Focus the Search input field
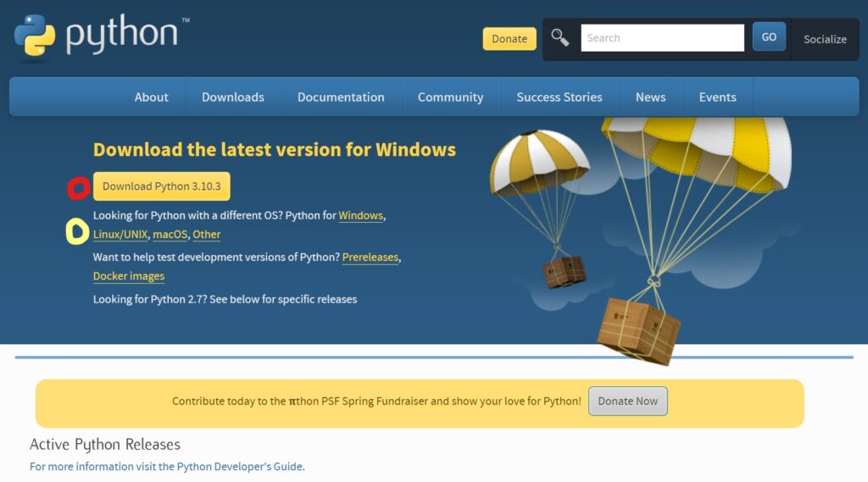Image resolution: width=868 pixels, height=482 pixels. coord(662,37)
